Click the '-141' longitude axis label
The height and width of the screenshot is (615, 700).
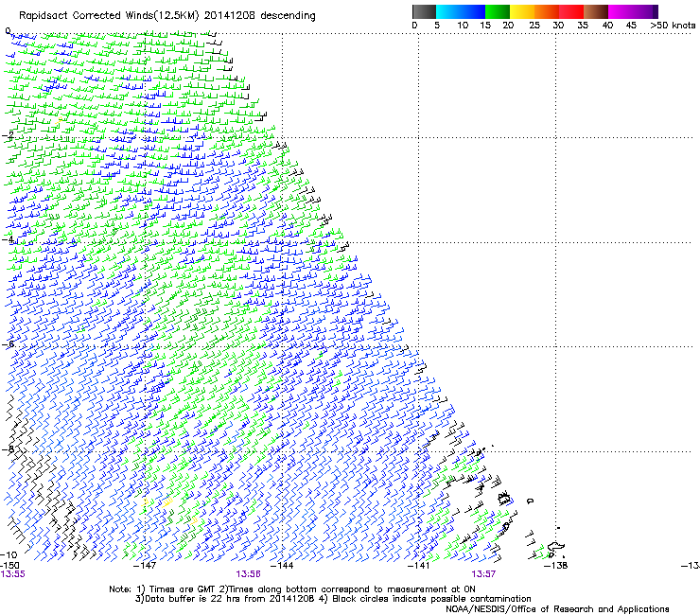pos(419,566)
